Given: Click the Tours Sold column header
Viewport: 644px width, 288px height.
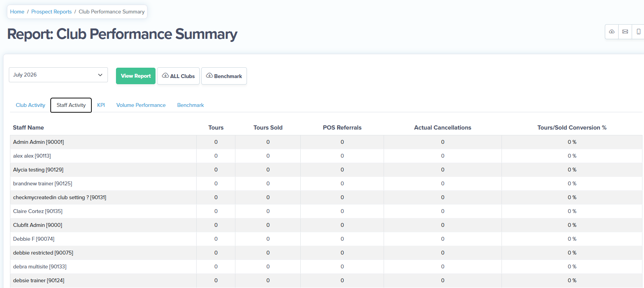Looking at the screenshot, I should click(268, 128).
